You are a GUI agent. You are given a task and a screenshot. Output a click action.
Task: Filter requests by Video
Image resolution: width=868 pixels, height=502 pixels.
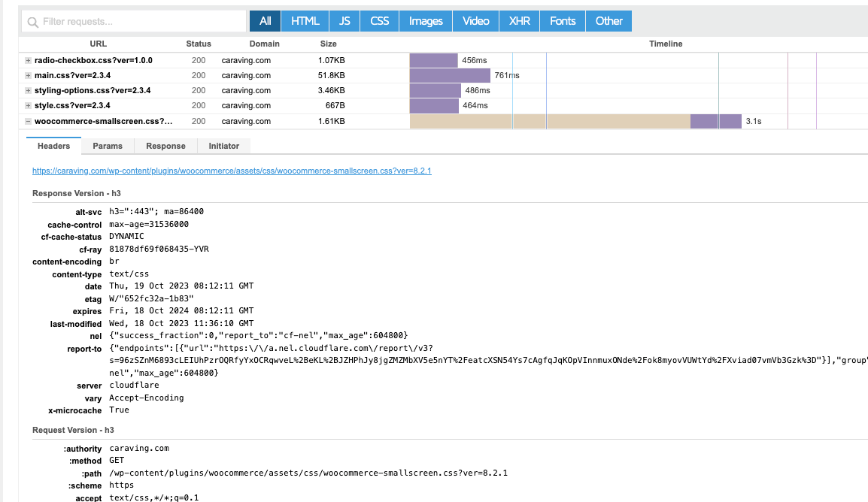[475, 21]
